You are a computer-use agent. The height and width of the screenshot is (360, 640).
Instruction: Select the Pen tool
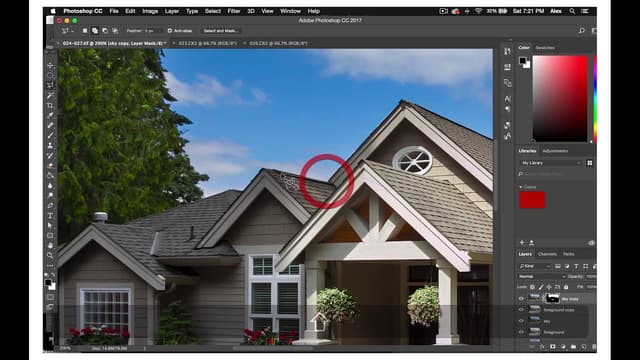(50, 205)
